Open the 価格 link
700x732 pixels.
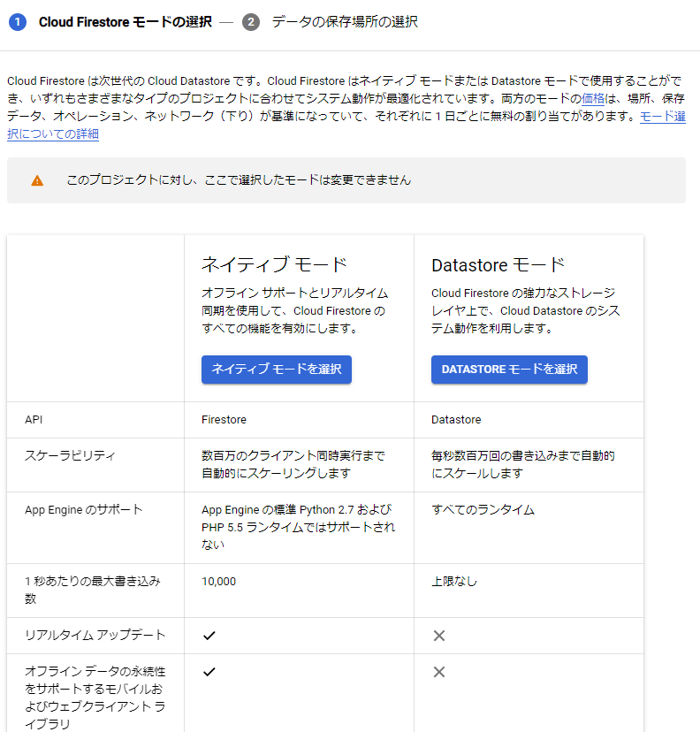(x=595, y=99)
